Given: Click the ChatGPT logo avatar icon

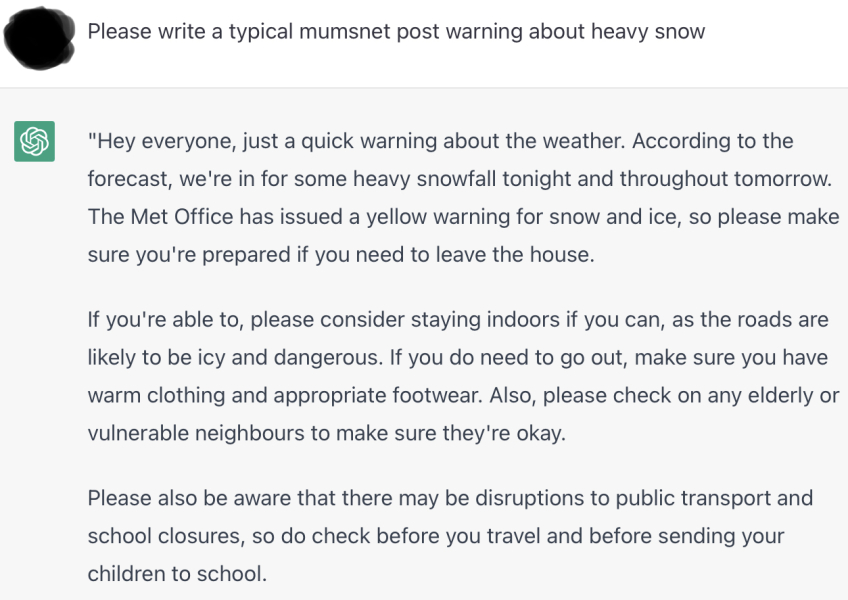Looking at the screenshot, I should [x=34, y=141].
